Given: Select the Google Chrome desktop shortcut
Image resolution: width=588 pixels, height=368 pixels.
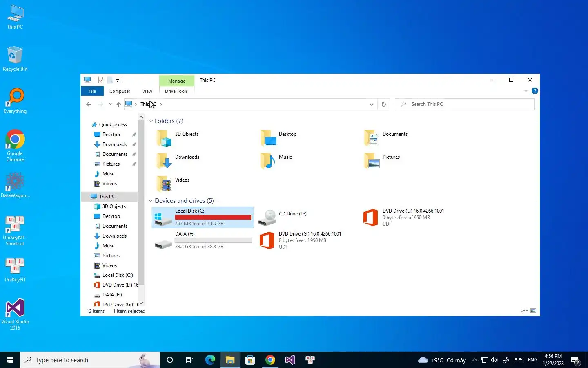Looking at the screenshot, I should [x=15, y=146].
